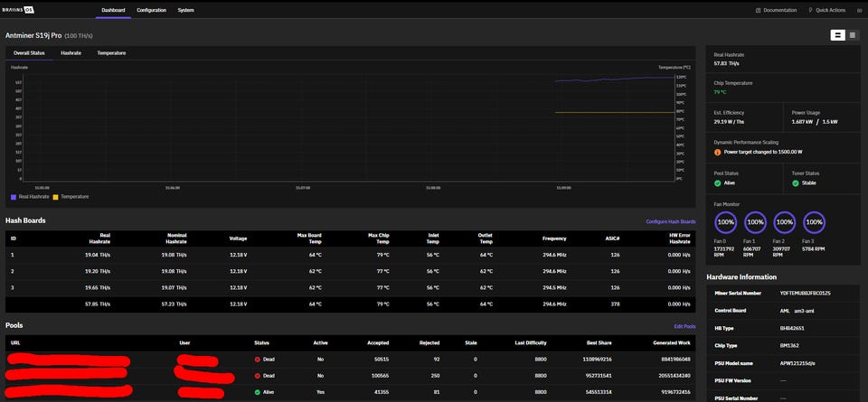
Task: Click the Documentation book icon
Action: click(x=758, y=10)
